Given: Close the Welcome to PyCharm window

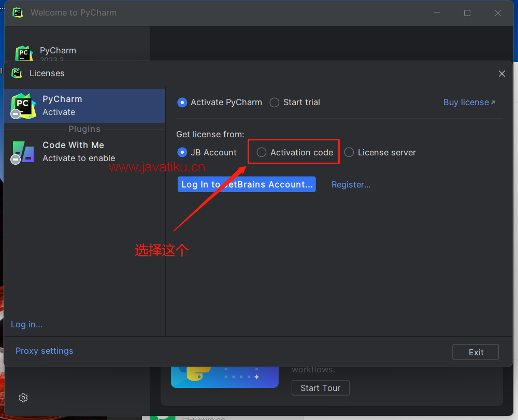Looking at the screenshot, I should (x=497, y=13).
